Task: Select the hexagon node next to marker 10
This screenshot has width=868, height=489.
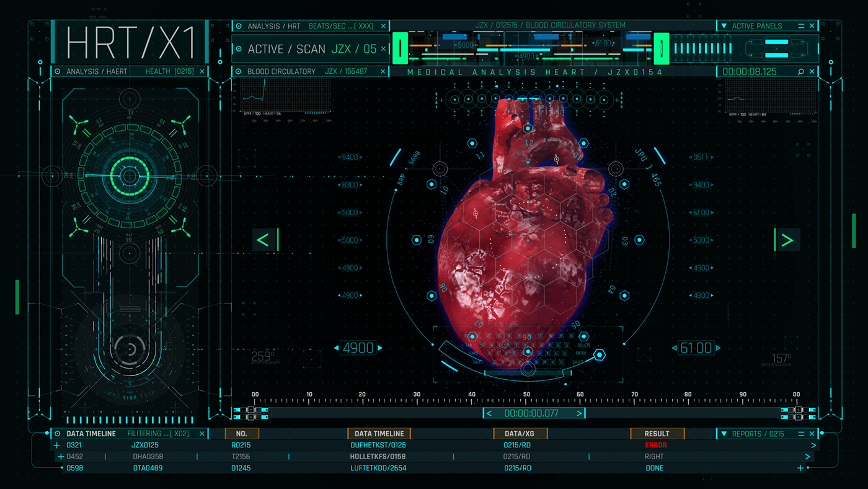Action: [x=432, y=184]
